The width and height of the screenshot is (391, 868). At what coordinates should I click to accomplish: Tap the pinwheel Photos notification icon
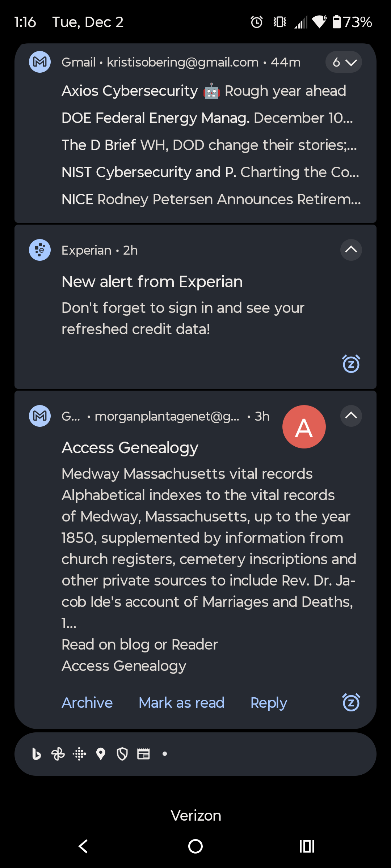pos(58,754)
